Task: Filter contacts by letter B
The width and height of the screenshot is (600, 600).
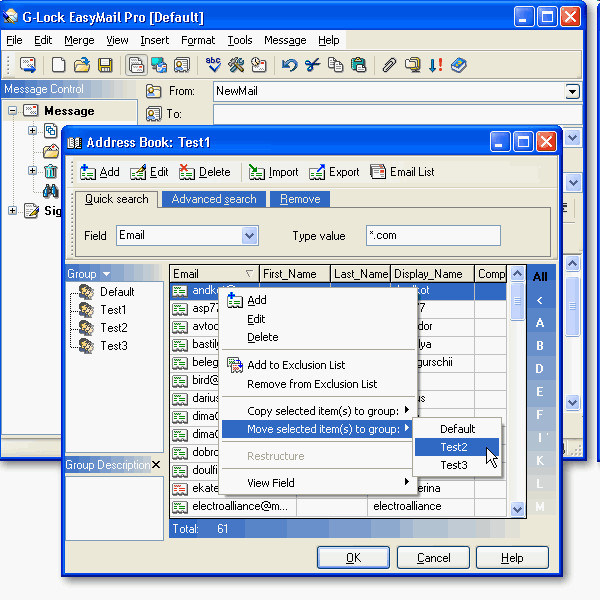Action: pyautogui.click(x=540, y=346)
